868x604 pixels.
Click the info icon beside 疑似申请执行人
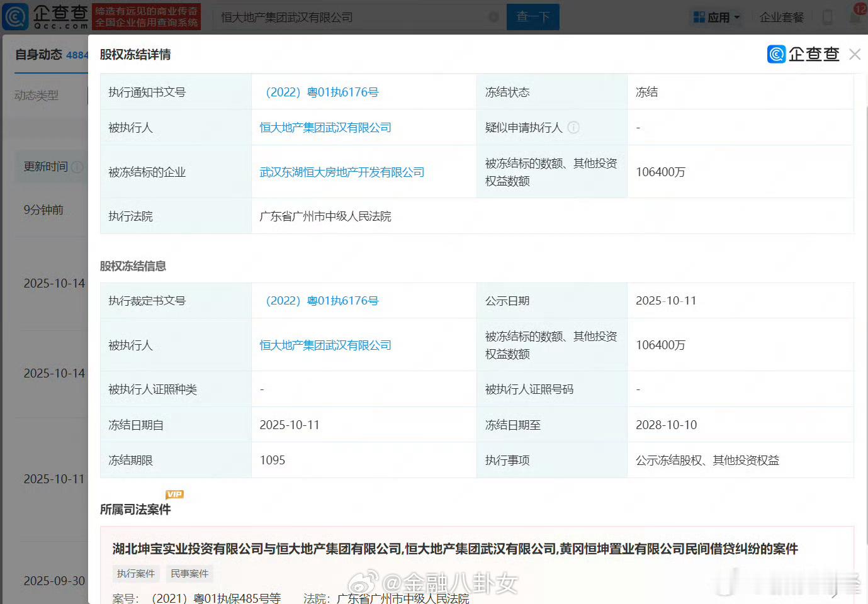click(x=573, y=128)
